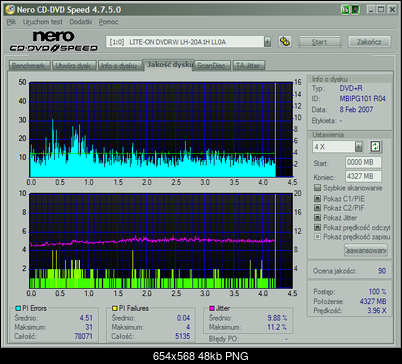Switch to the Info o dysku tab
This screenshot has height=364, width=402.
tap(119, 65)
